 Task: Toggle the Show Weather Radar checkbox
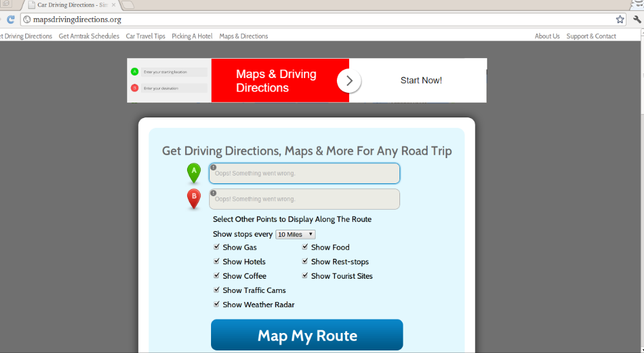216,304
